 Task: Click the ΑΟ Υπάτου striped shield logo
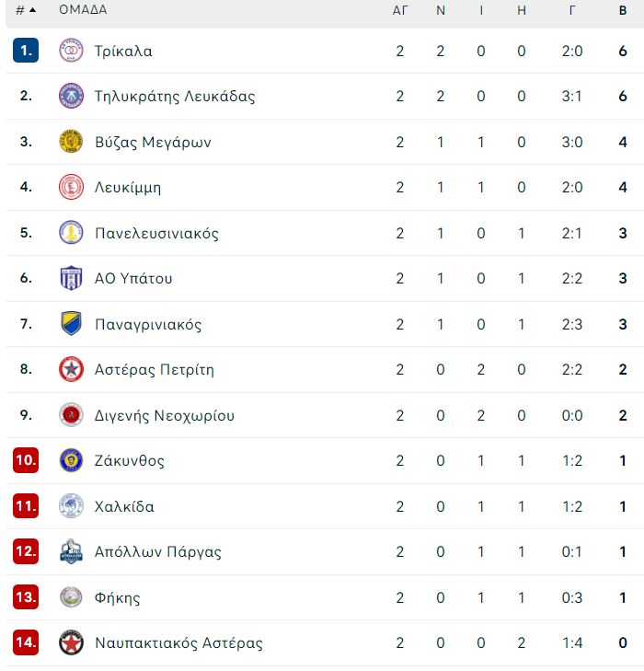[x=71, y=278]
